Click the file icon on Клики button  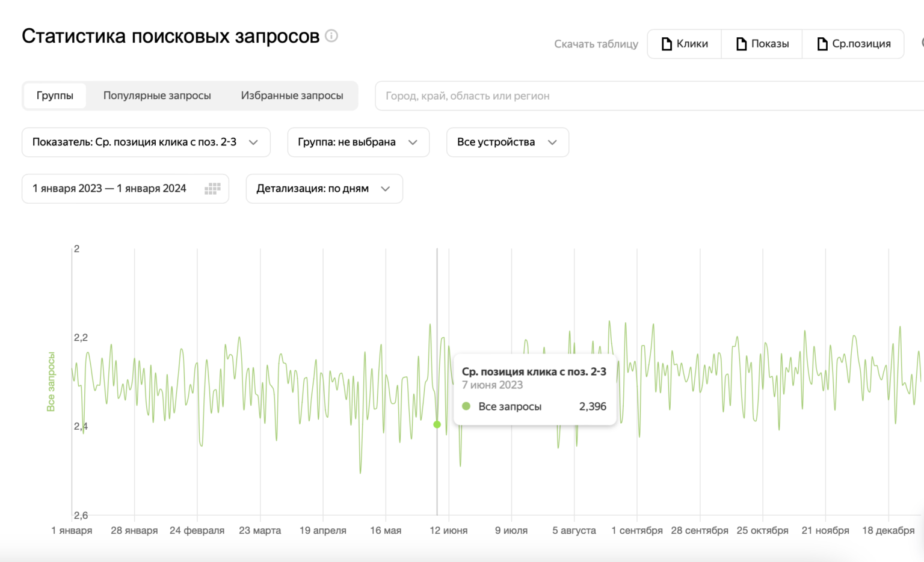coord(667,44)
